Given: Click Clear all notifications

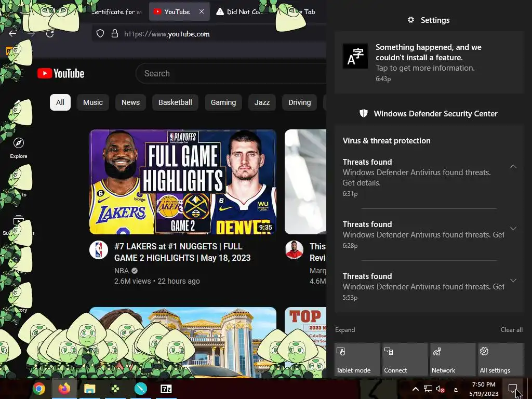Looking at the screenshot, I should click(512, 330).
